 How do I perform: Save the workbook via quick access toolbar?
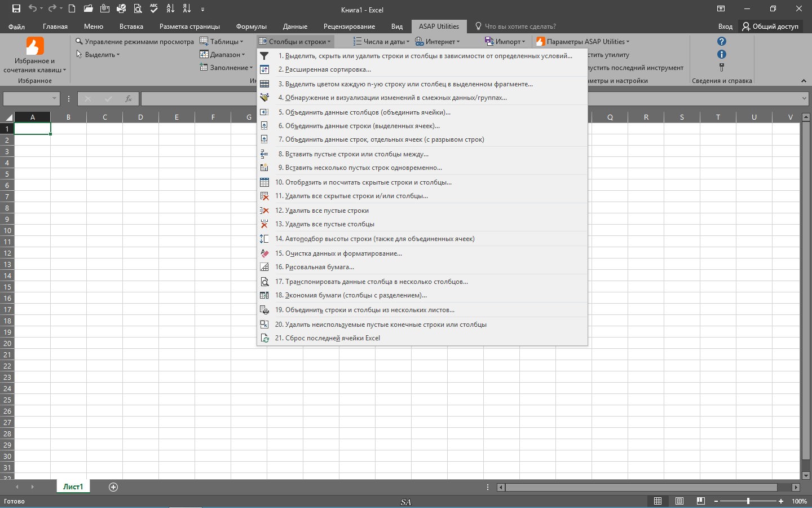pyautogui.click(x=16, y=9)
